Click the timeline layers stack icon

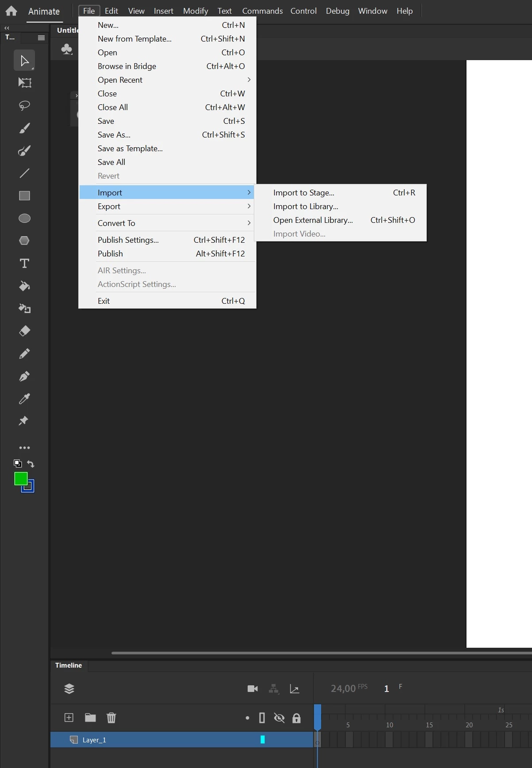coord(69,688)
